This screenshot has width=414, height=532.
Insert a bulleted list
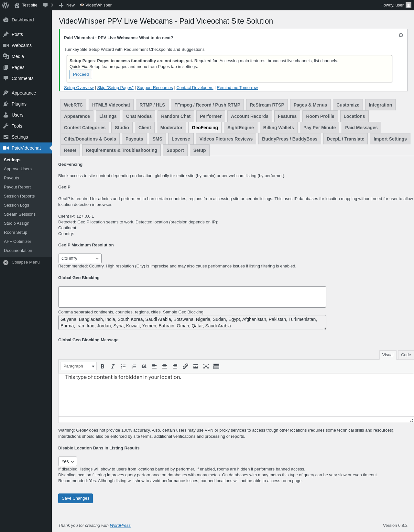(x=123, y=366)
